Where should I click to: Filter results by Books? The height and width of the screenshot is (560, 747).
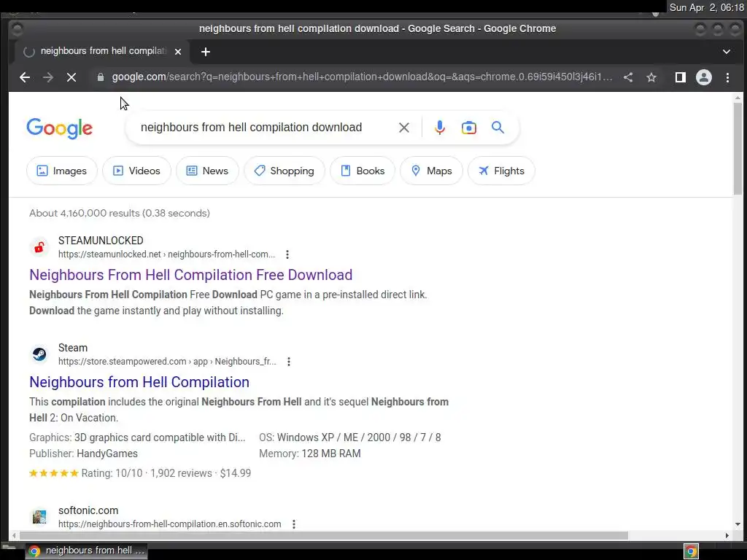[x=363, y=171]
